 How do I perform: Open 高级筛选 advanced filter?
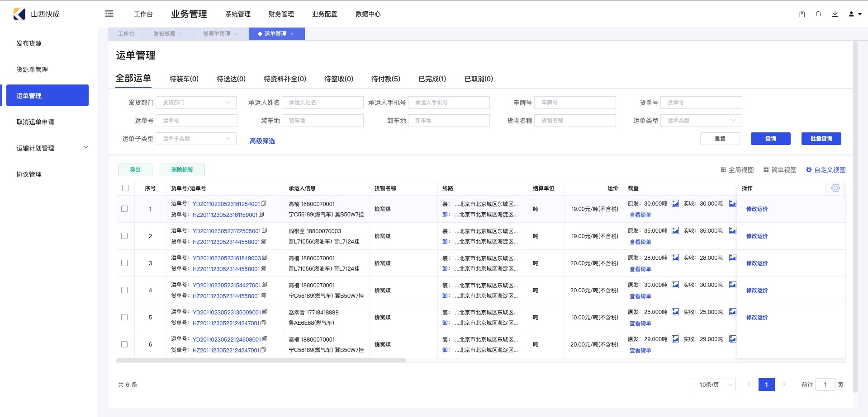tap(262, 141)
